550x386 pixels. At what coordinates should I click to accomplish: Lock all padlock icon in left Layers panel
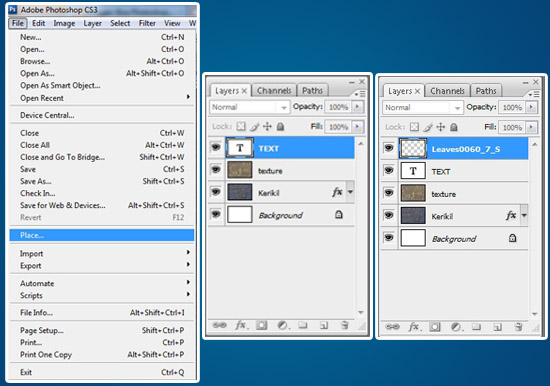pos(280,126)
